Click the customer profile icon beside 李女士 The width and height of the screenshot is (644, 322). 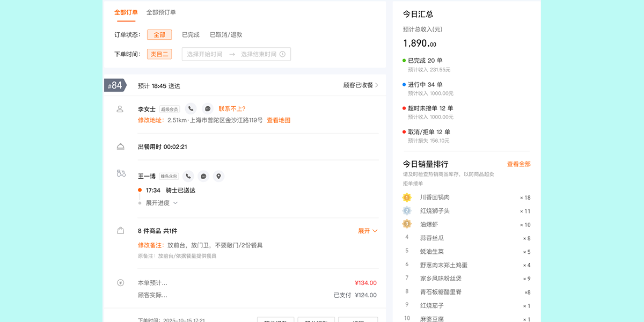[x=120, y=109]
